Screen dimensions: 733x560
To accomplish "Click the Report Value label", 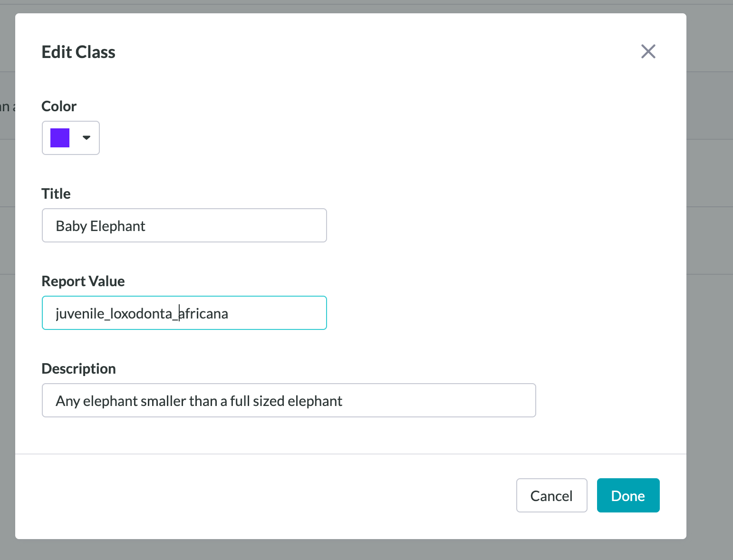I will [x=83, y=281].
